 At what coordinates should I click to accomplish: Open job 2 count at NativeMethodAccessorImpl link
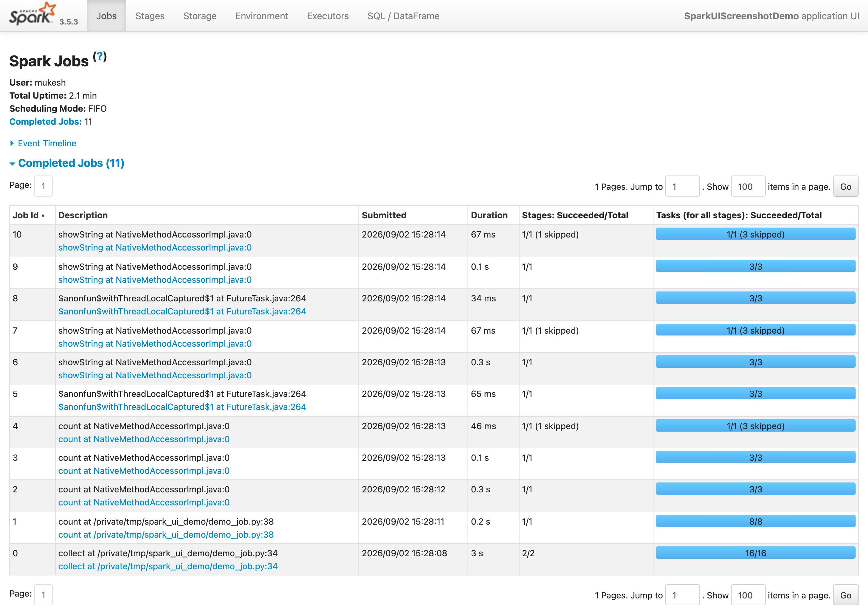(144, 502)
